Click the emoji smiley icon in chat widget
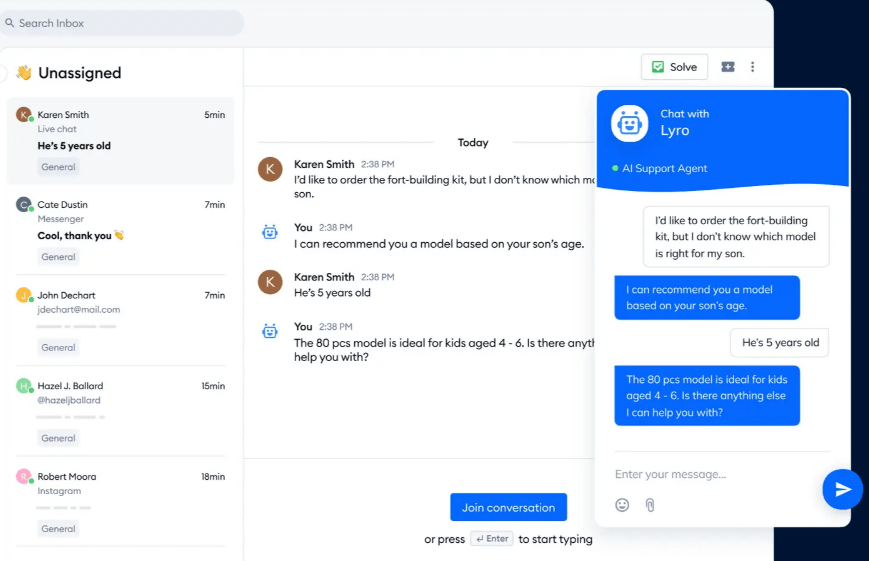 point(622,505)
